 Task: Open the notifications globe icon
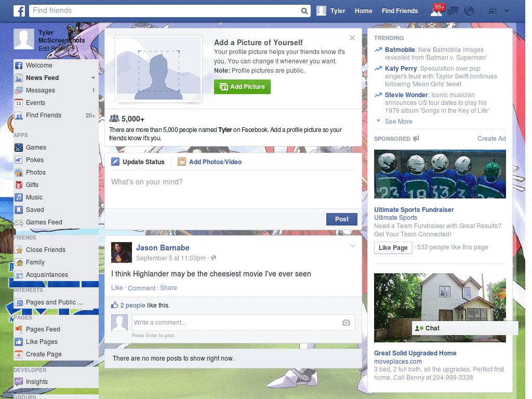click(469, 11)
